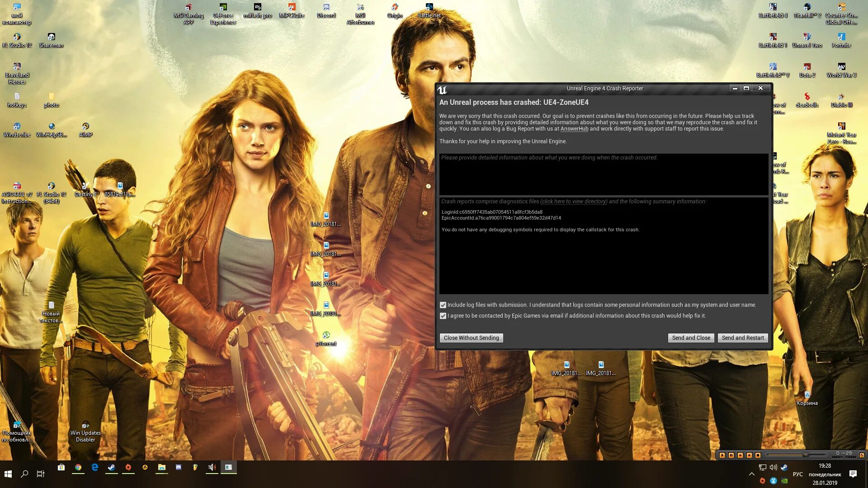Click the Unreal Engine logo icon in title bar
This screenshot has width=868, height=488.
point(442,89)
